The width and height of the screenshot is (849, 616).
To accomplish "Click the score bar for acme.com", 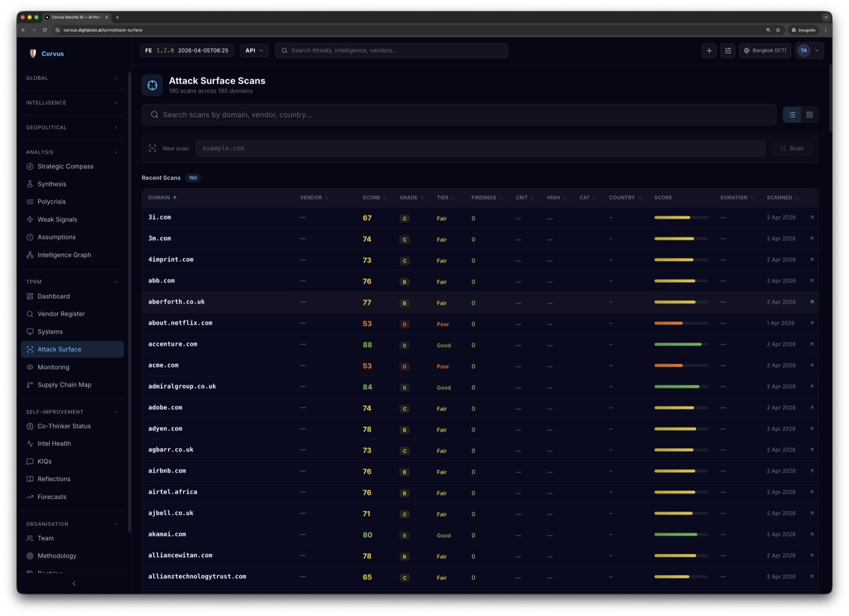I will [681, 366].
